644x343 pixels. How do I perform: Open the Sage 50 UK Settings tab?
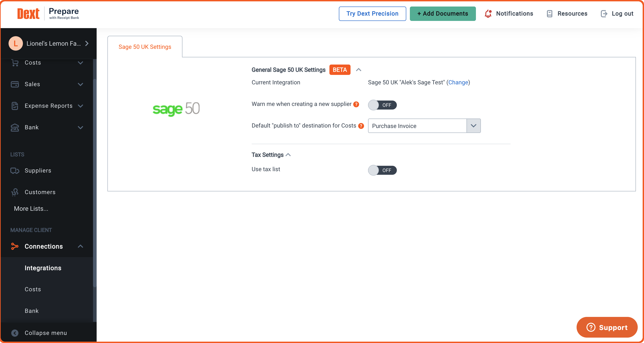145,46
